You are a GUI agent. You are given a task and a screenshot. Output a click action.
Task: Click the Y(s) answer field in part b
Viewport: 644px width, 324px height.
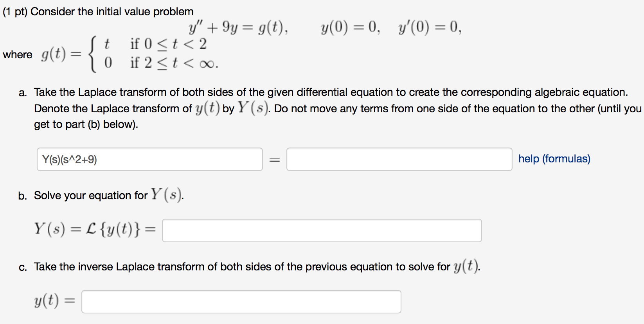321,230
